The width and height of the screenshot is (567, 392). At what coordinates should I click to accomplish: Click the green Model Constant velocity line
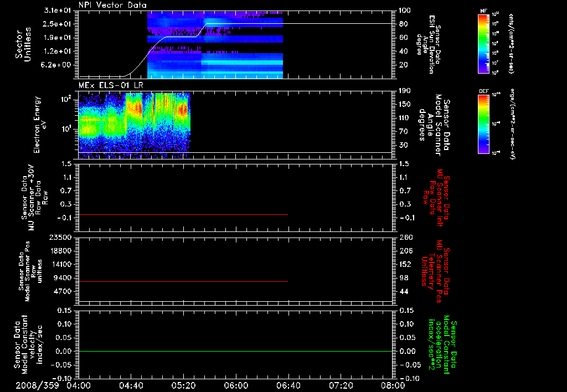[x=235, y=351]
